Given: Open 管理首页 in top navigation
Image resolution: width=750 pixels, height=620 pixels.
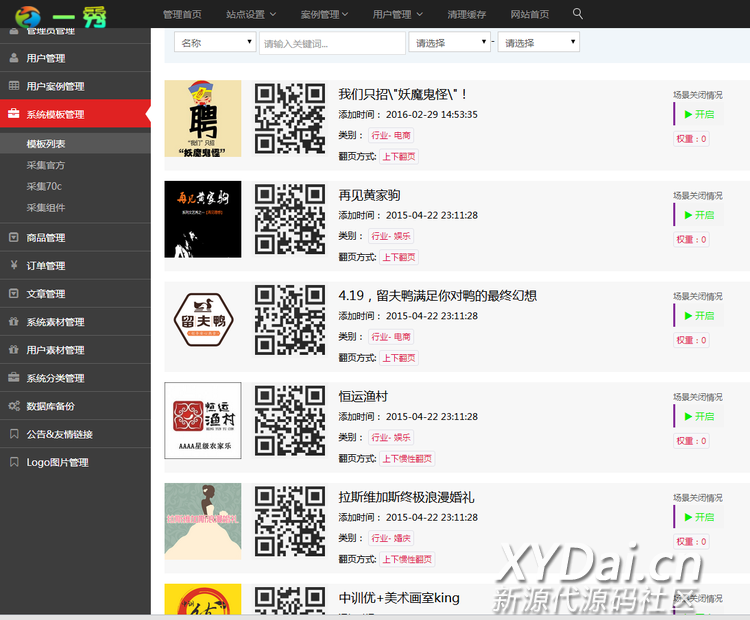Looking at the screenshot, I should click(x=182, y=14).
